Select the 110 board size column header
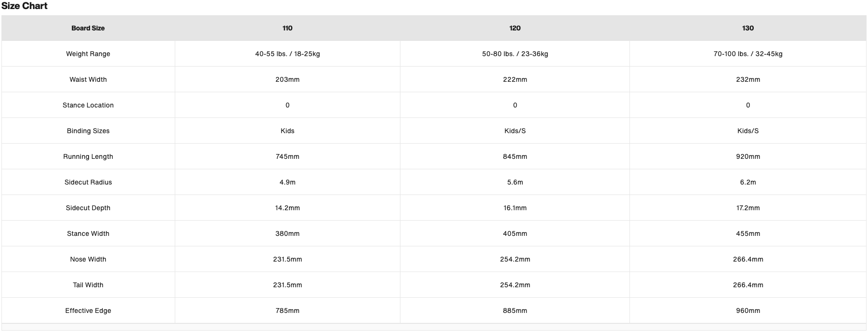Screen dimensions: 868x331 (x=287, y=28)
